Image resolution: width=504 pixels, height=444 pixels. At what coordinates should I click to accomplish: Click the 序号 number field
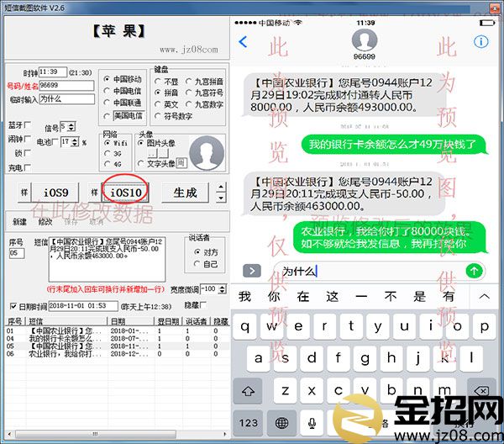click(17, 253)
